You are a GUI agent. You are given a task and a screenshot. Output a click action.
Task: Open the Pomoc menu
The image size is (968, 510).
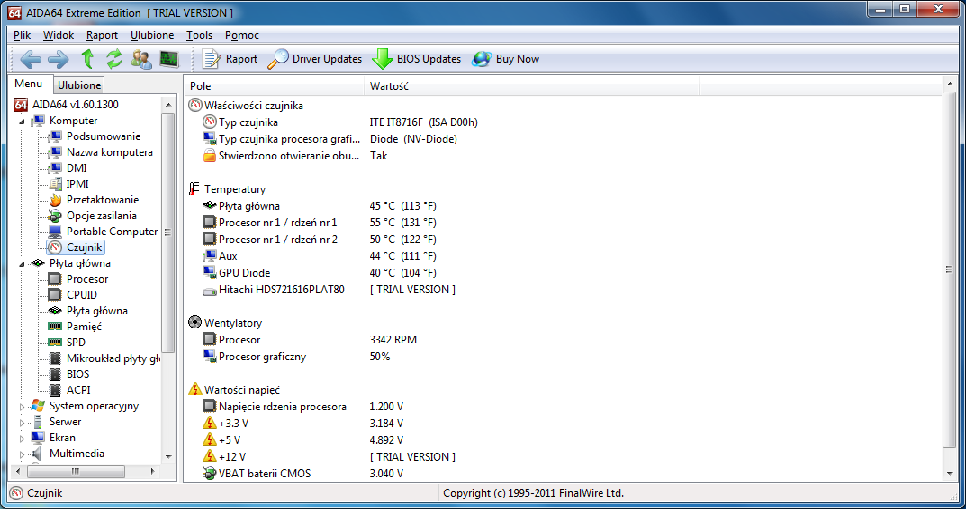pos(241,35)
